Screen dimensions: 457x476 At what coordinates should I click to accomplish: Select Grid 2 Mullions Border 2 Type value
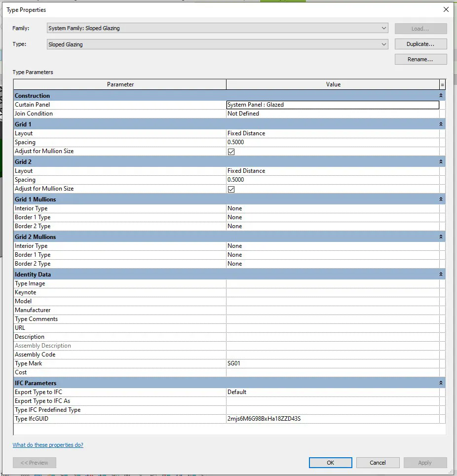(x=333, y=264)
